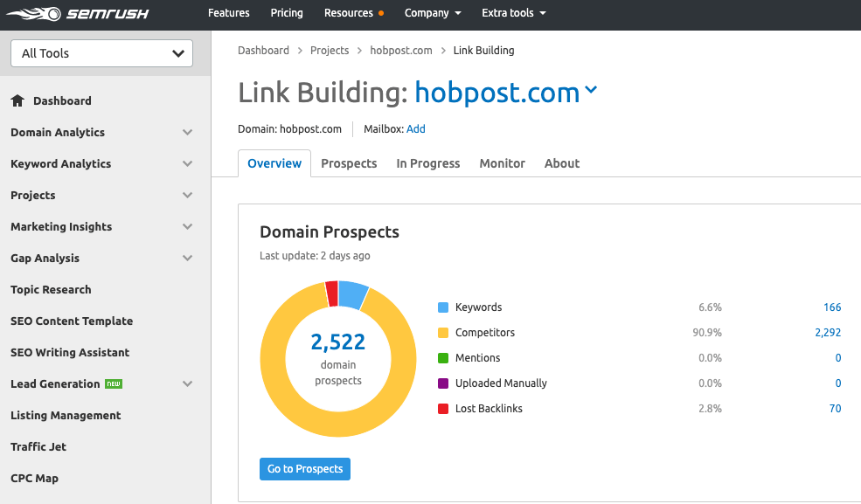
Task: Click the Last update: 2 days ago text
Action: pyautogui.click(x=315, y=256)
